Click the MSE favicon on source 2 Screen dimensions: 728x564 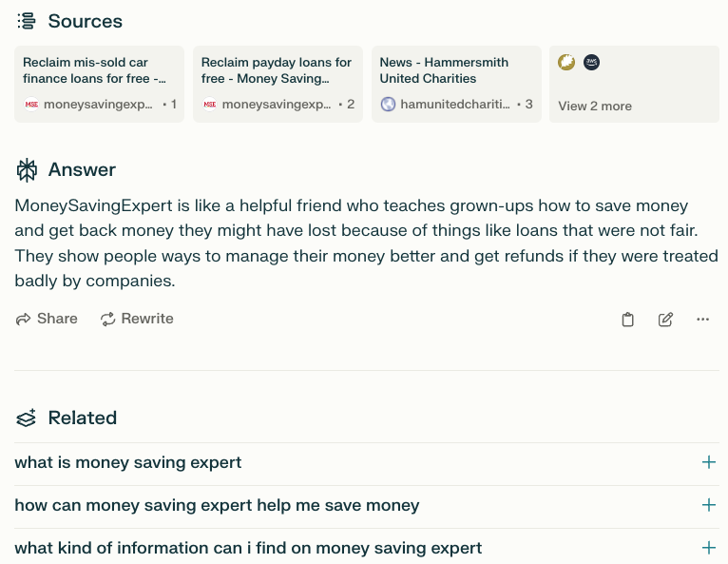pos(209,104)
